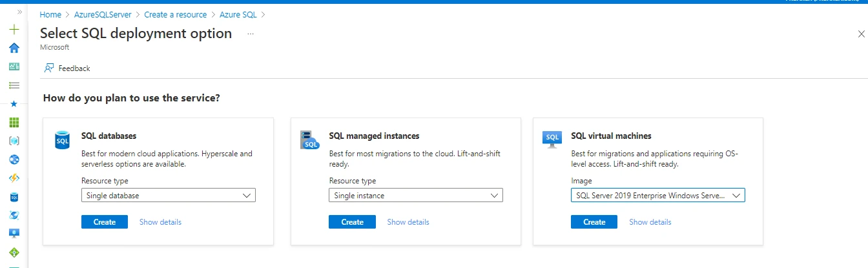Open the ellipsis menu beside the page title
868x268 pixels.
(251, 34)
